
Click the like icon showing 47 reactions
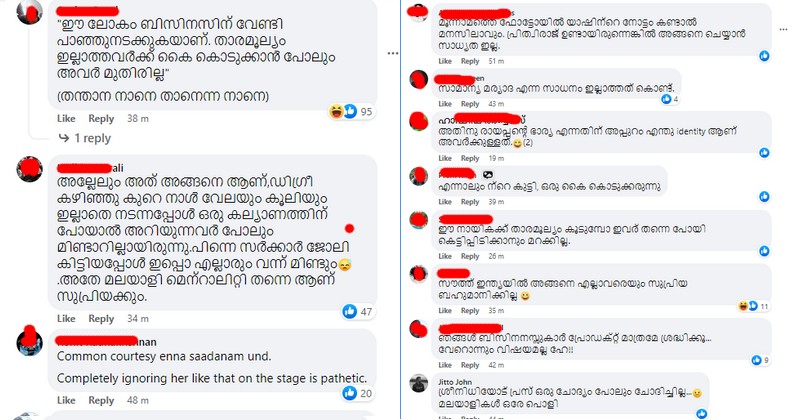(349, 311)
